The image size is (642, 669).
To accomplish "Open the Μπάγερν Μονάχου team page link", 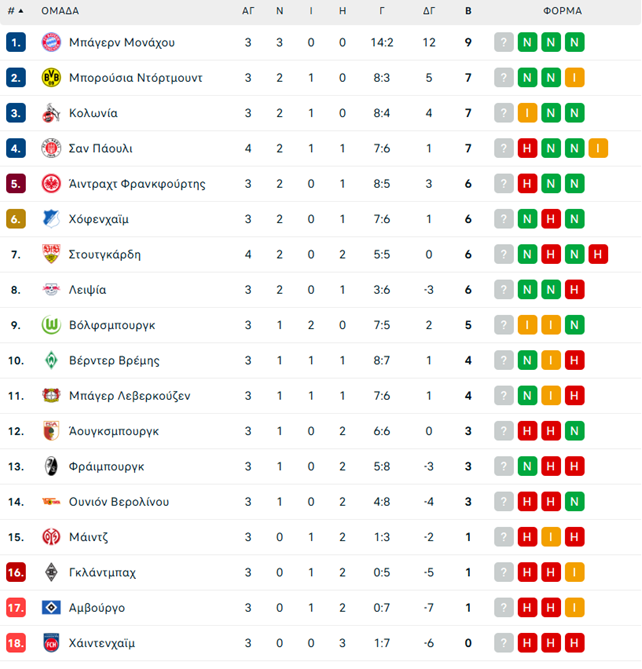I will pos(122,43).
